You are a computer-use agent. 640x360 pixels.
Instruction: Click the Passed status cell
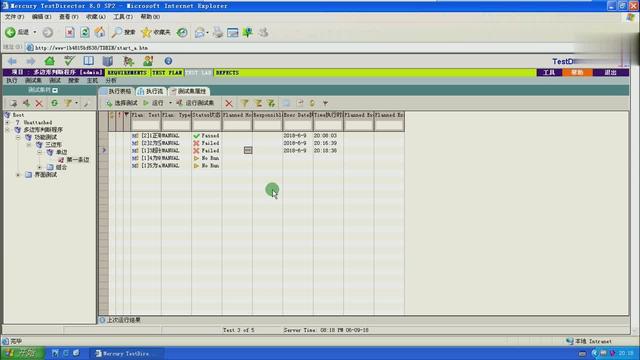207,136
